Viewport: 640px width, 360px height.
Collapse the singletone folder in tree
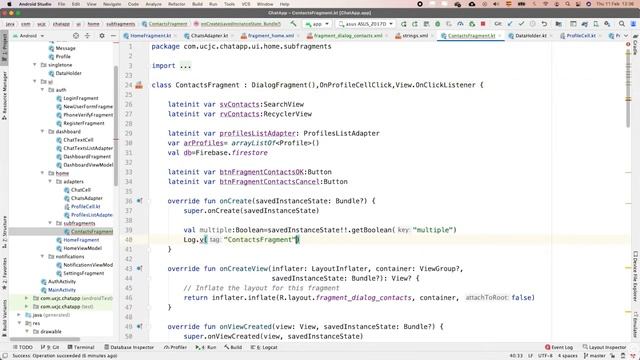click(x=35, y=65)
